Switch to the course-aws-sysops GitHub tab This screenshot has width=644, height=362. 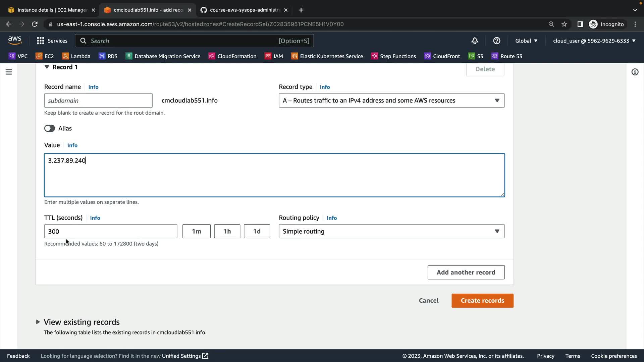244,10
